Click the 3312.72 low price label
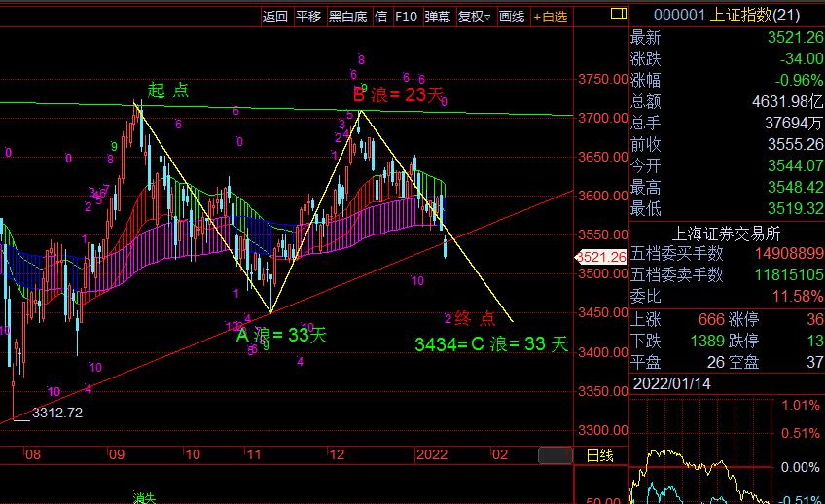The width and height of the screenshot is (825, 504). pos(57,413)
